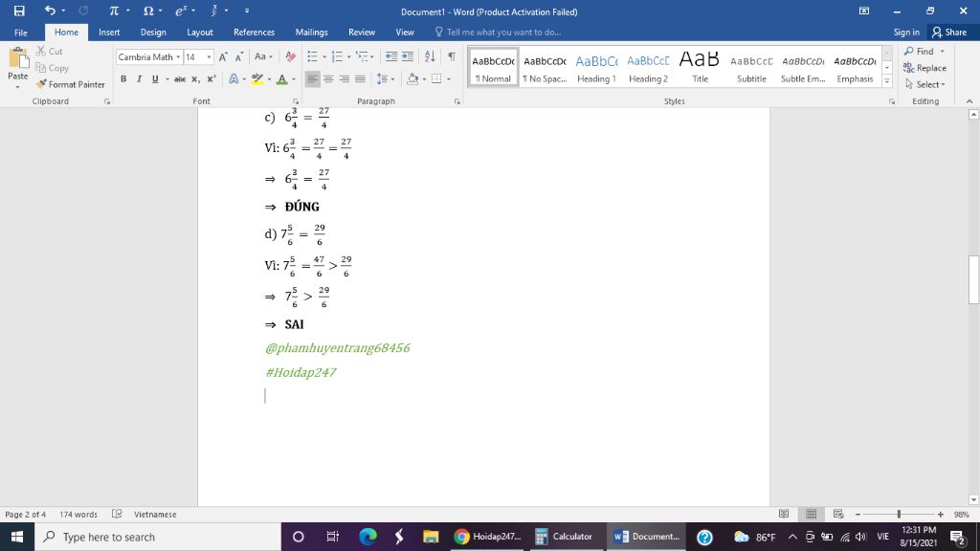The width and height of the screenshot is (980, 551).
Task: Apply the No Spacing style
Action: pos(545,68)
